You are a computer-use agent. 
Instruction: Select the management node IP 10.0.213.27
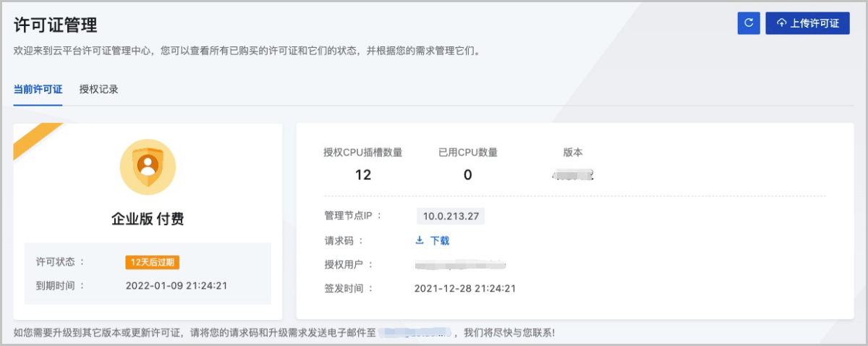451,216
